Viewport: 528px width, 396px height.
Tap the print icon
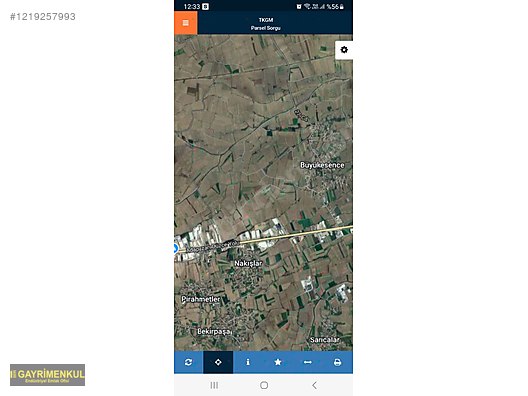coord(337,362)
